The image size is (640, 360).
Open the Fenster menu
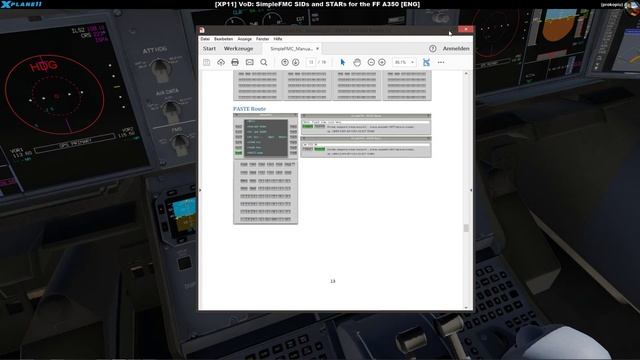coord(262,39)
